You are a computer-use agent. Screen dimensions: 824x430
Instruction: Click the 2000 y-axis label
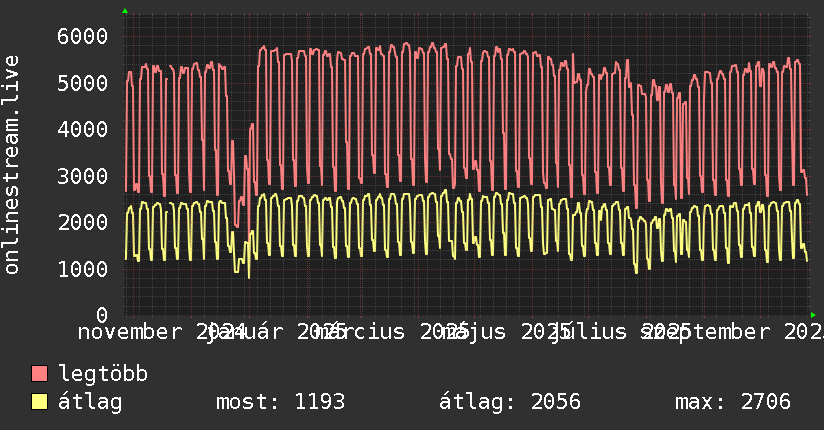coord(83,222)
